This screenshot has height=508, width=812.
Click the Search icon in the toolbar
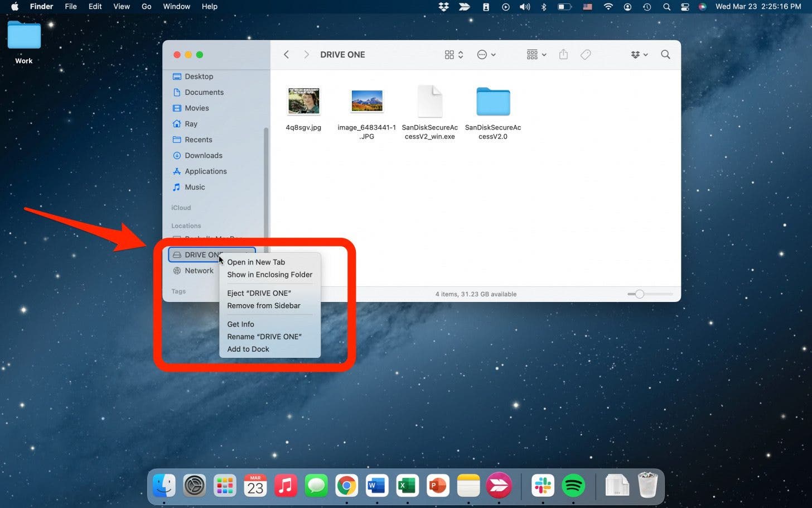point(665,54)
